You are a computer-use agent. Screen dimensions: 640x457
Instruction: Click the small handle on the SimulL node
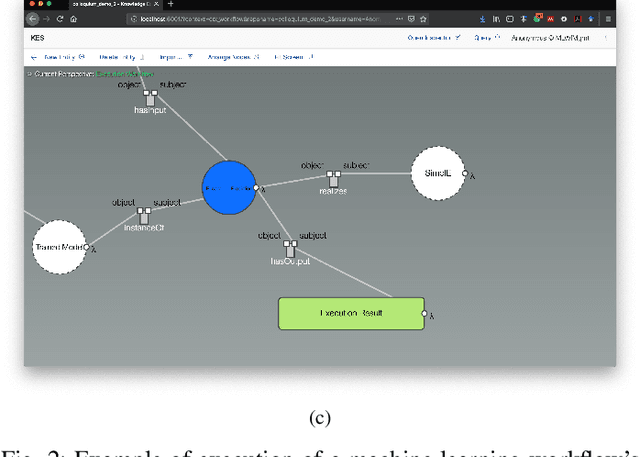tap(464, 174)
